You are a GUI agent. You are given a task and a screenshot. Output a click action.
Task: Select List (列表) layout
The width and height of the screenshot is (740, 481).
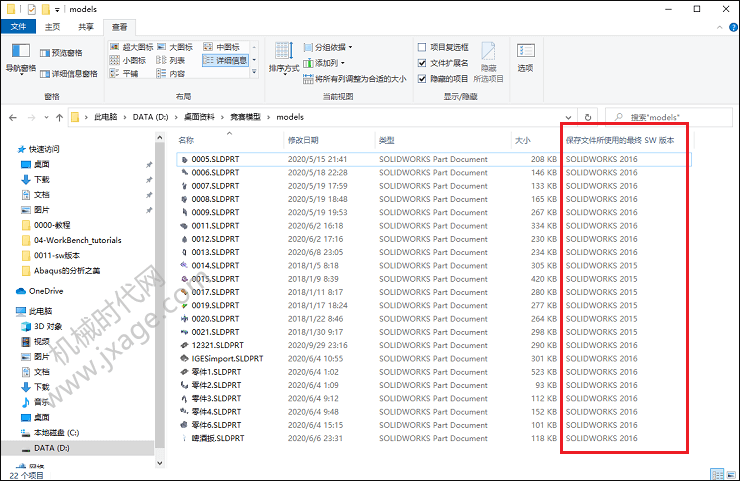[171, 60]
